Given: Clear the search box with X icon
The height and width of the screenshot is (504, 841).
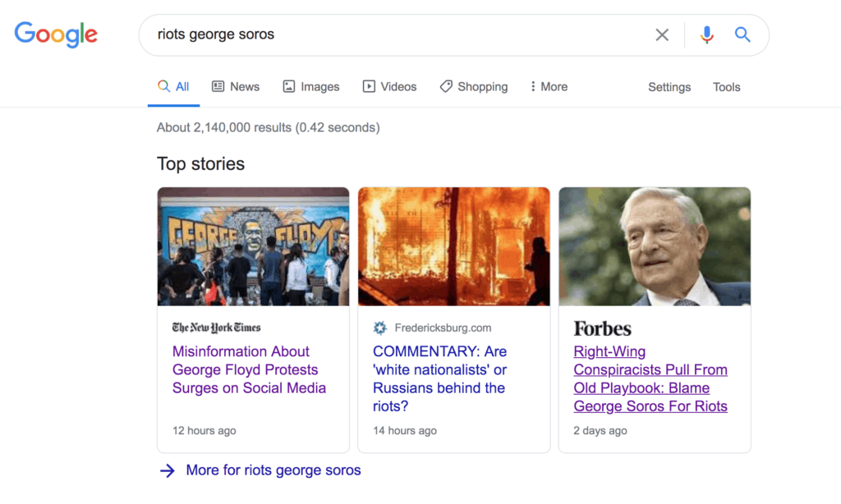Looking at the screenshot, I should 662,34.
